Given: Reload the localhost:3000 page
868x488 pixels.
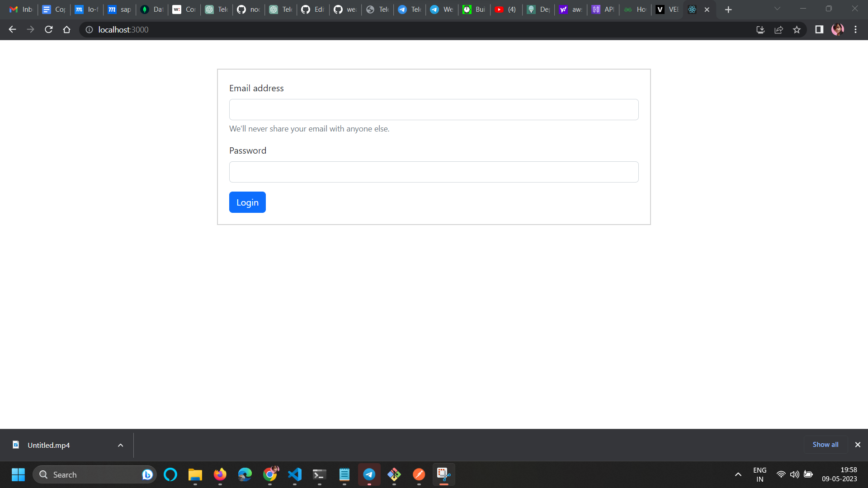Looking at the screenshot, I should pyautogui.click(x=48, y=29).
